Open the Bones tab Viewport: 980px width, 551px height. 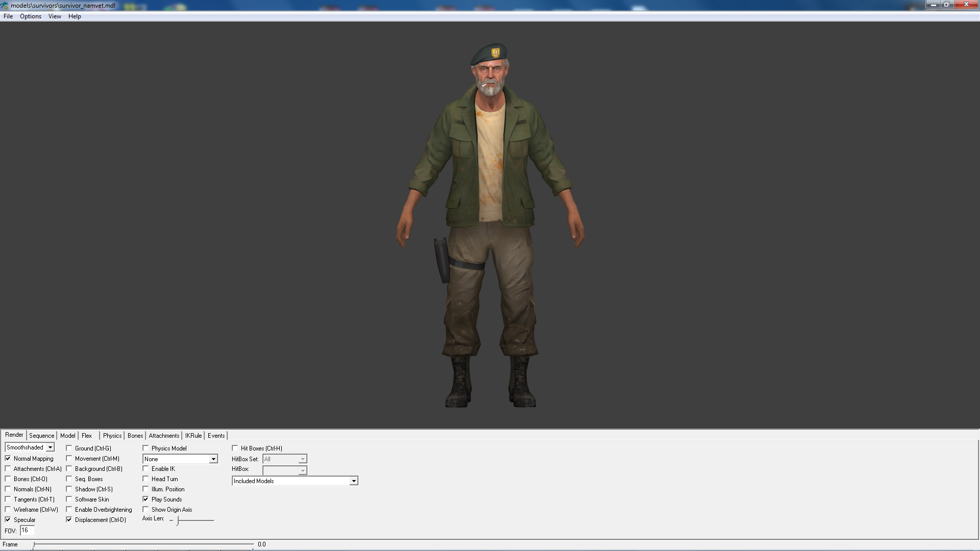click(x=135, y=436)
